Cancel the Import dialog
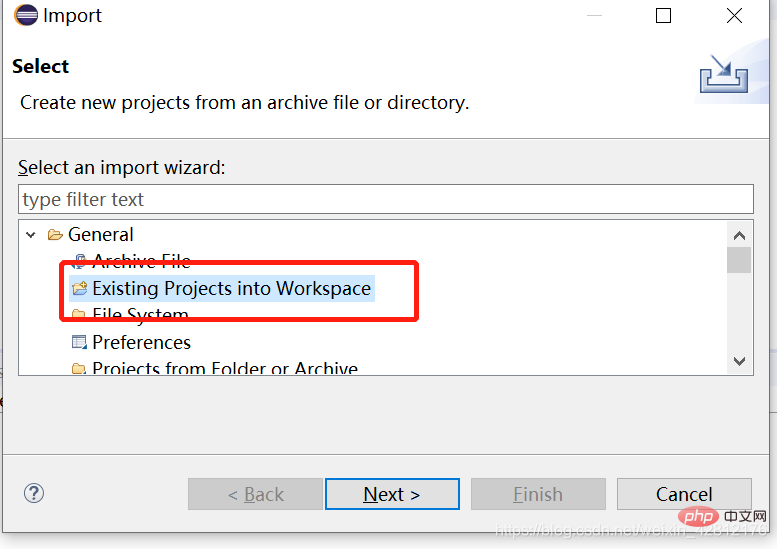 click(x=684, y=494)
